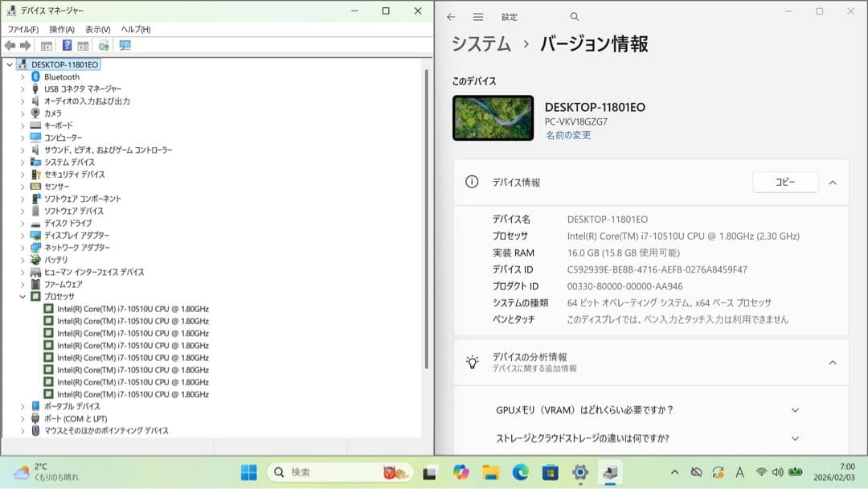Open the 表示(V) menu

95,29
